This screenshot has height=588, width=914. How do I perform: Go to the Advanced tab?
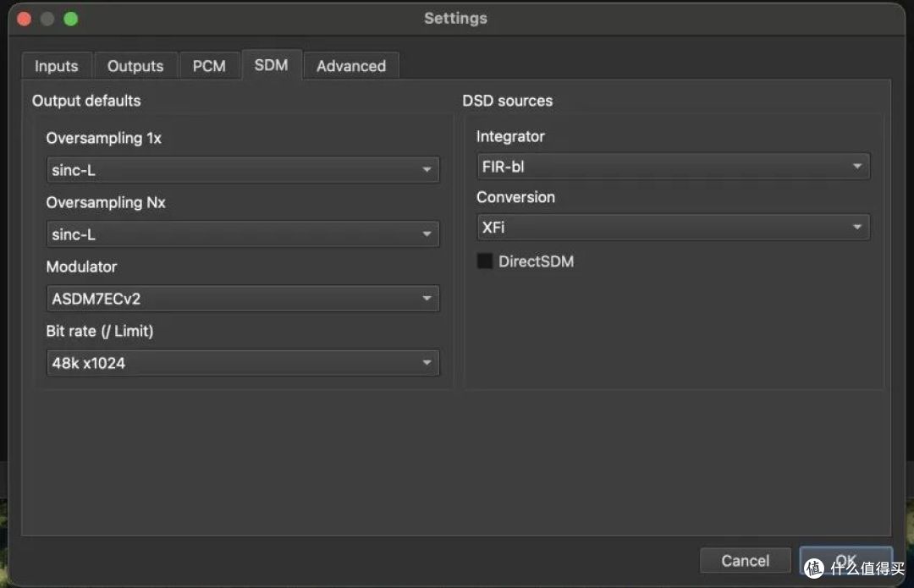pos(351,66)
